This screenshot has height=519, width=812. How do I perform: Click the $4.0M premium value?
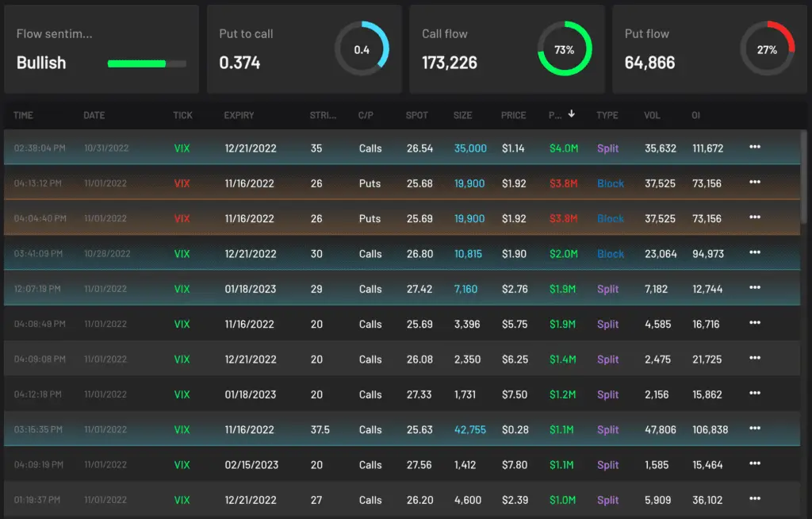(564, 148)
